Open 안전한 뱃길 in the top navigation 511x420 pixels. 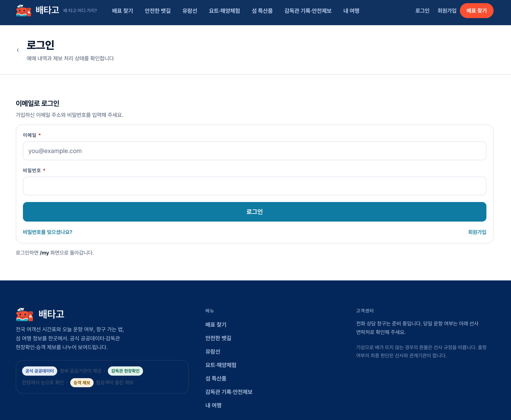pos(158,11)
